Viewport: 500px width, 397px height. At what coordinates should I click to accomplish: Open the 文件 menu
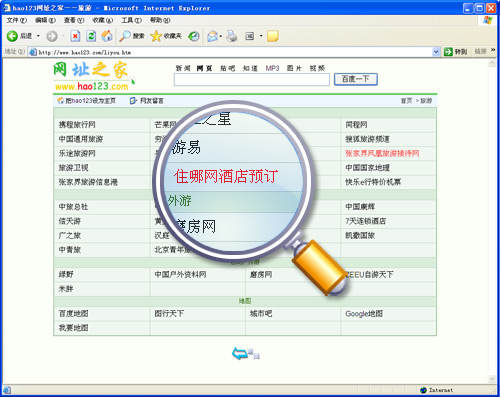point(17,20)
